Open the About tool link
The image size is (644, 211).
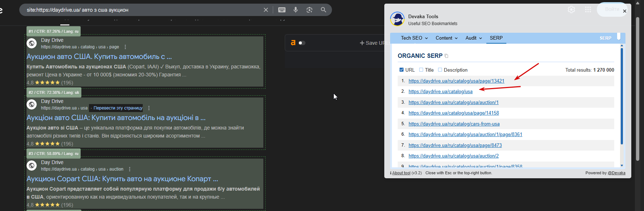tap(401, 173)
